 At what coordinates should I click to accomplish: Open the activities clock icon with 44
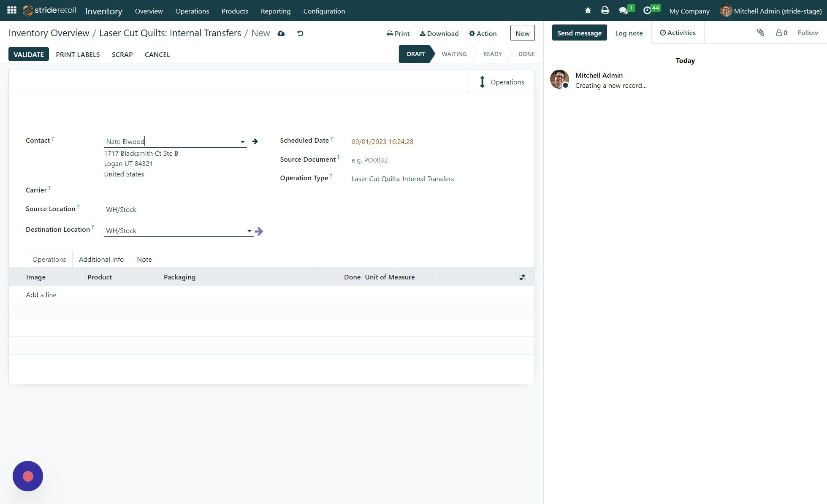pos(647,11)
